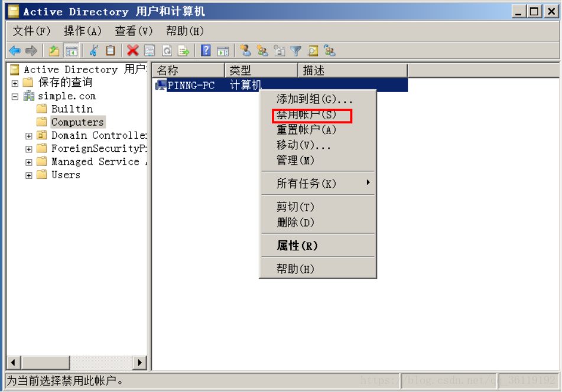
Task: Click the Cut scissors toolbar icon
Action: tap(94, 51)
